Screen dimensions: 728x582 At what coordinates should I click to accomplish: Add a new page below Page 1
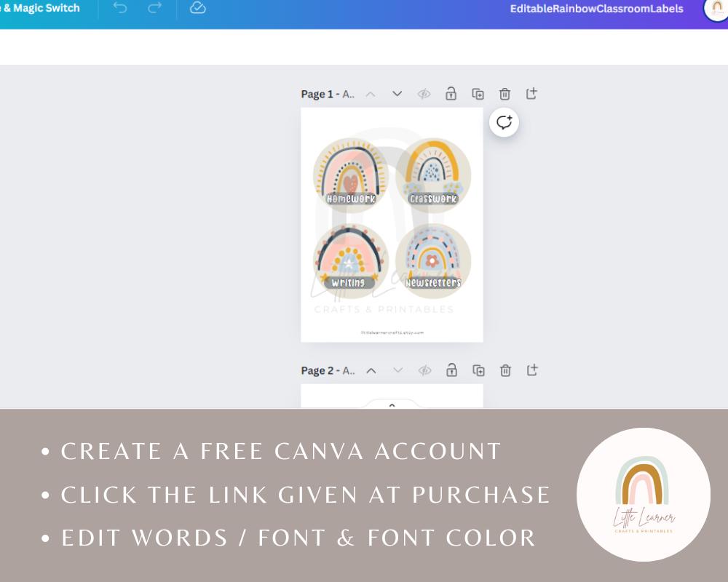(531, 93)
